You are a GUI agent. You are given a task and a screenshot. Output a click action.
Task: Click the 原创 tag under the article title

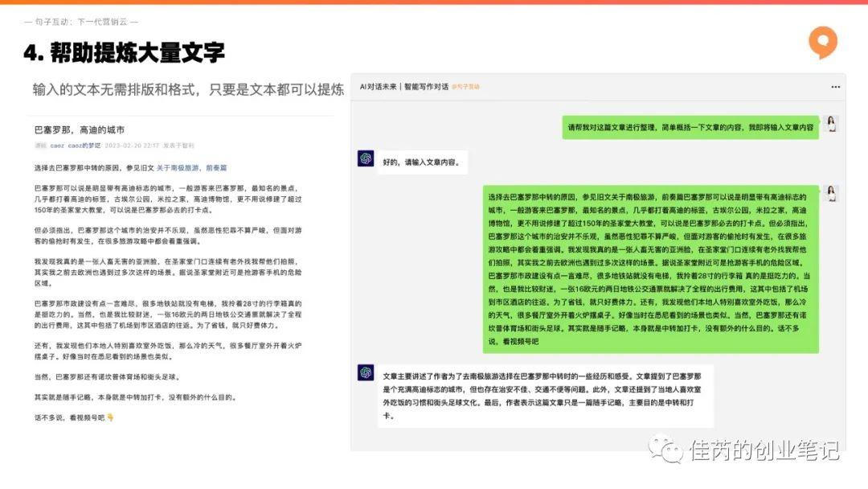[41, 146]
